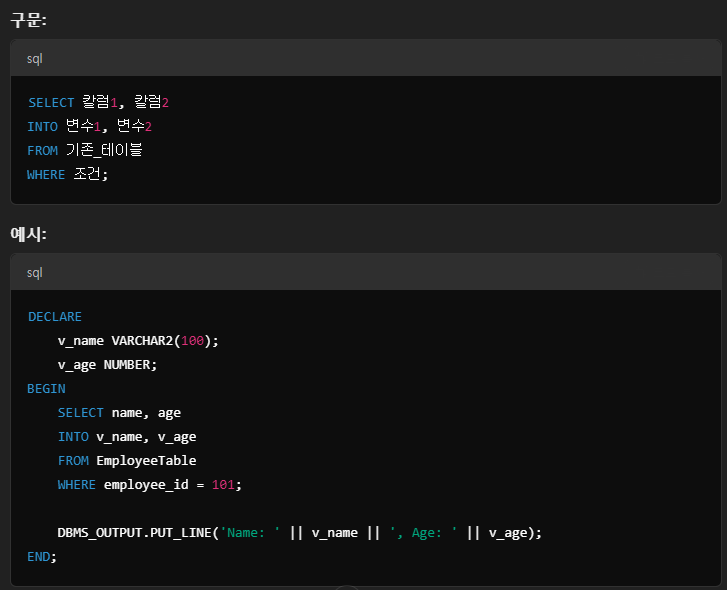Click the 'FROM EmployeeTable' line
The height and width of the screenshot is (590, 727).
tap(127, 461)
